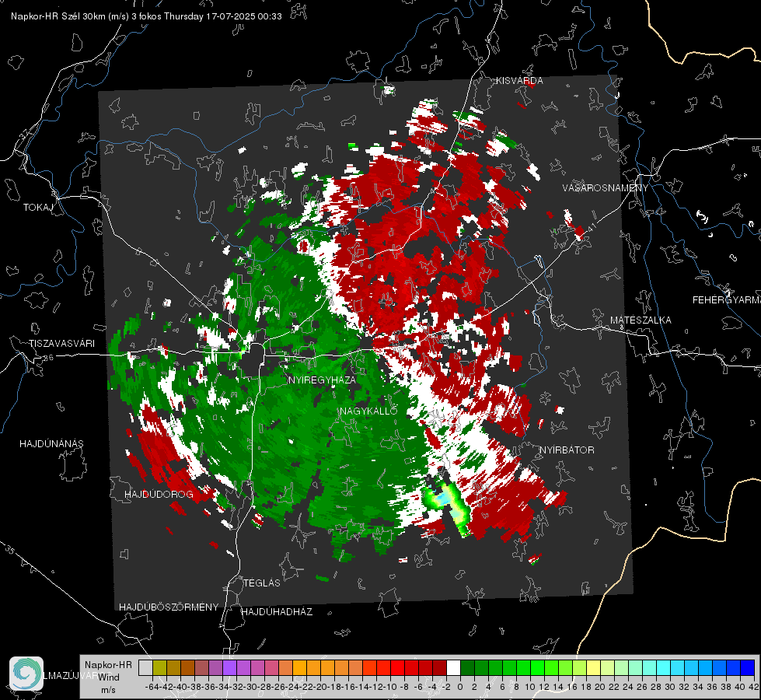Click the m/s unit label in legend
This screenshot has height=700, width=761.
click(x=108, y=690)
